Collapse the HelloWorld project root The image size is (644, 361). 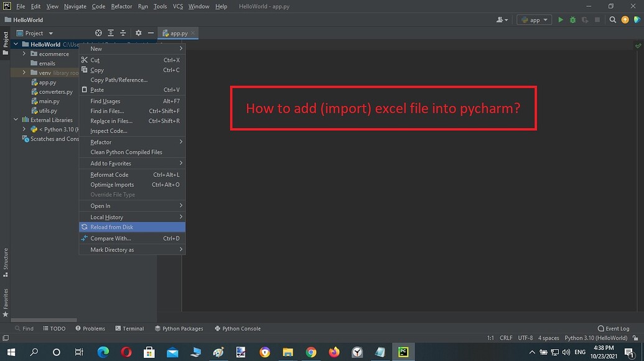(x=15, y=44)
